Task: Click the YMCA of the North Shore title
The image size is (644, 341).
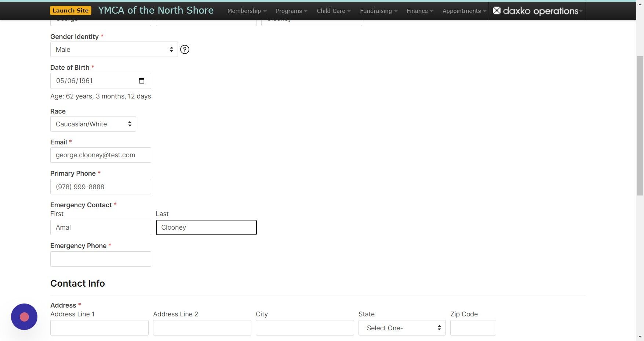Action: 156,10
